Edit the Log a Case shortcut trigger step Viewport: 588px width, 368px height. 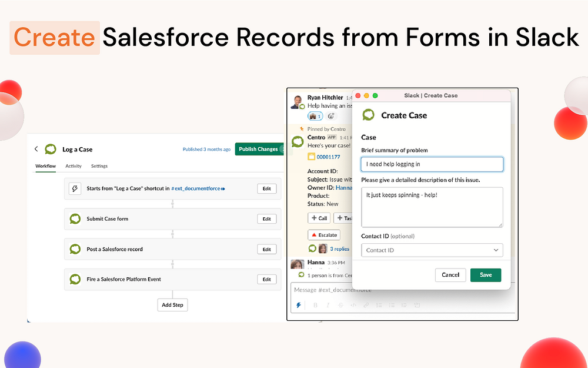tap(266, 188)
